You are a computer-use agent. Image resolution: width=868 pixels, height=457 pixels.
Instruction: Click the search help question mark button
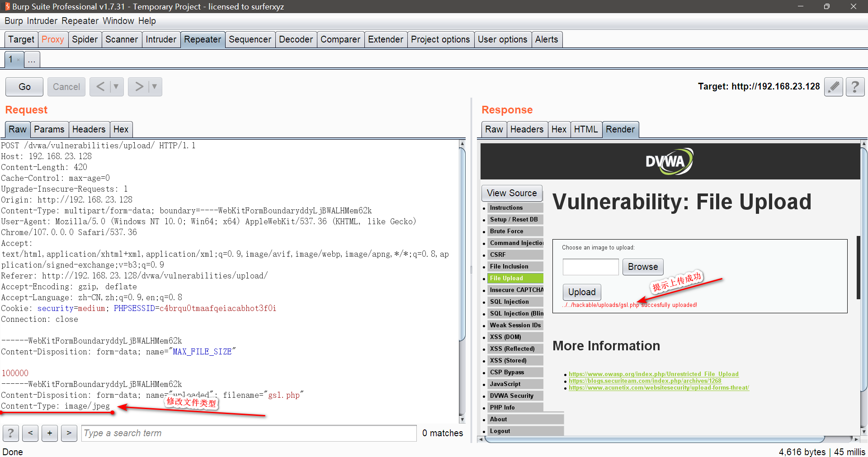click(11, 433)
